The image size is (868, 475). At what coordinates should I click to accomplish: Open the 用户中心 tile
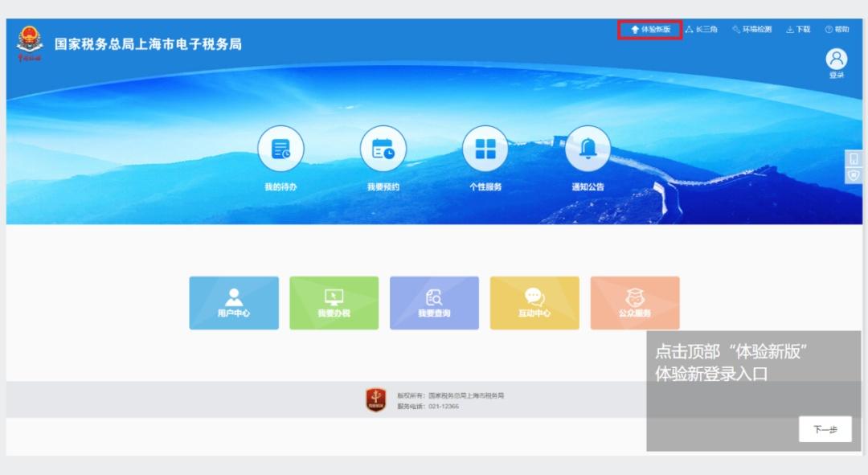tap(234, 303)
